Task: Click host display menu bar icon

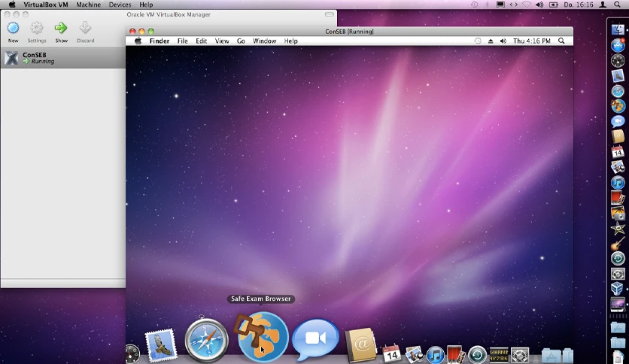Action: [500, 5]
